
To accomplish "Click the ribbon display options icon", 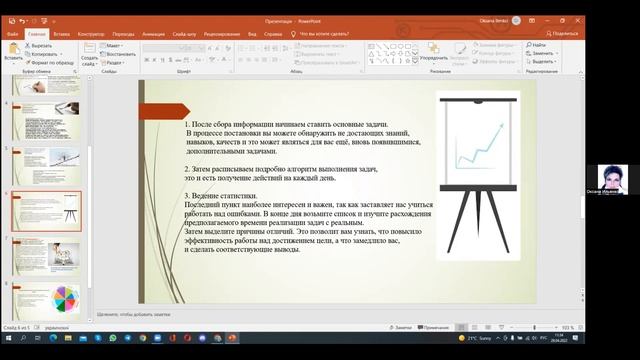I will (532, 21).
